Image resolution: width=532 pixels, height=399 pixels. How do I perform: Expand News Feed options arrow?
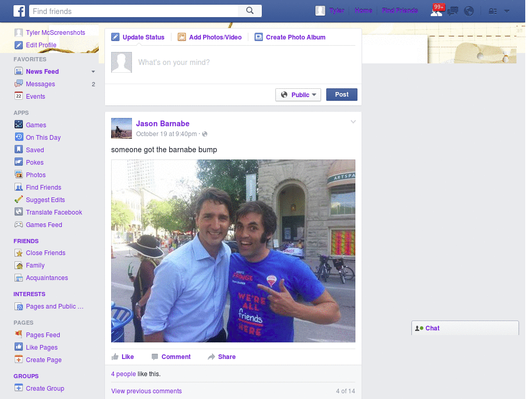[x=93, y=72]
